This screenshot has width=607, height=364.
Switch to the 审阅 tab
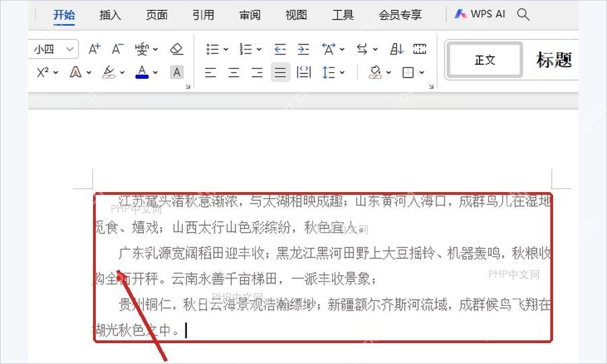250,15
